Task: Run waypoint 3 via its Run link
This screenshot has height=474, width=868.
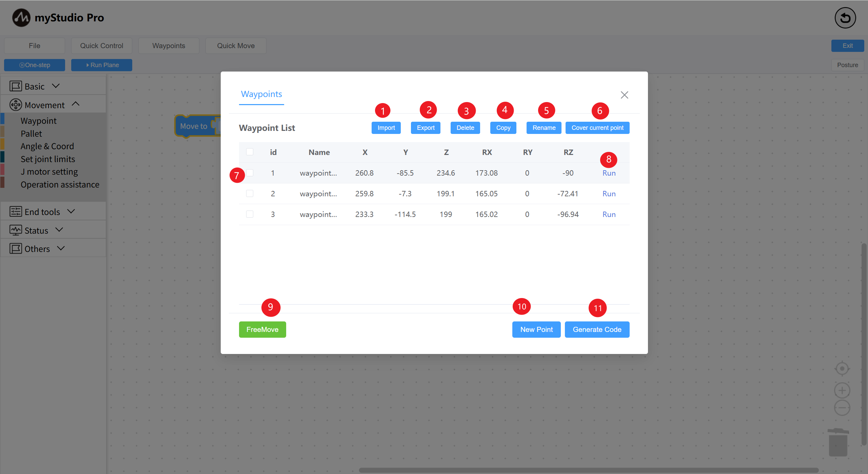Action: tap(609, 214)
